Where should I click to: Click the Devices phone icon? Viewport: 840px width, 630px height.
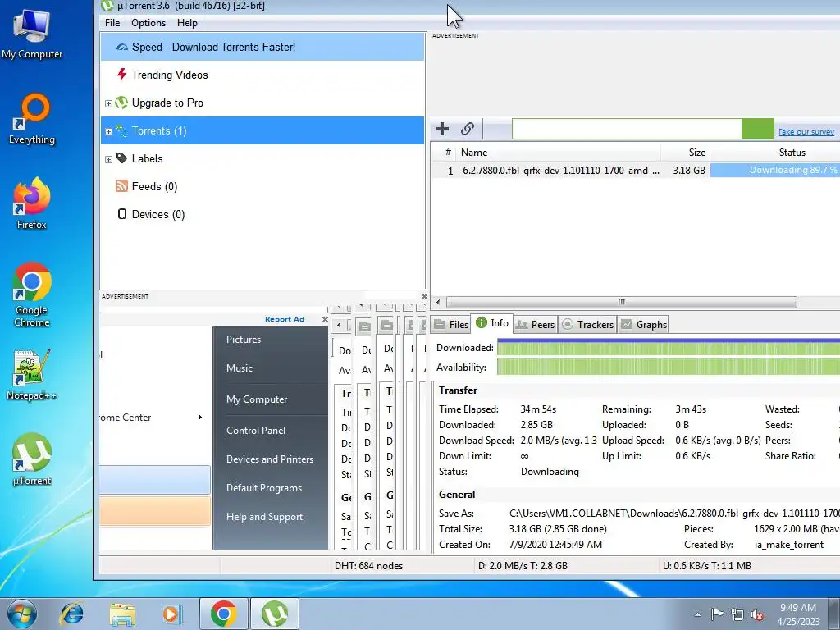pyautogui.click(x=121, y=214)
